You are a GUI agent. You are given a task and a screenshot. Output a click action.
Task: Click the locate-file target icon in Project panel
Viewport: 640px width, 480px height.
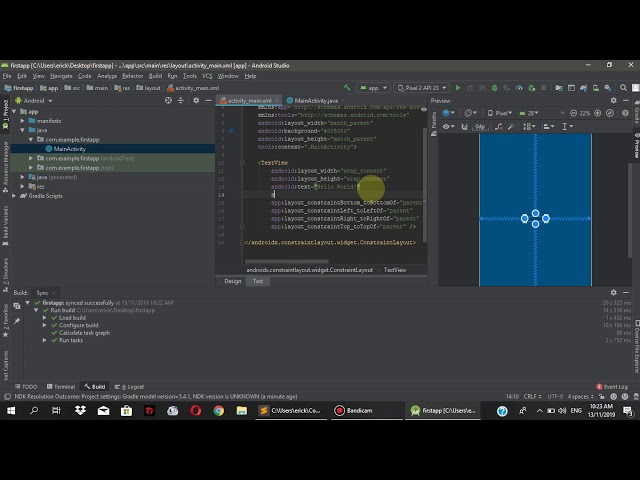[x=168, y=100]
